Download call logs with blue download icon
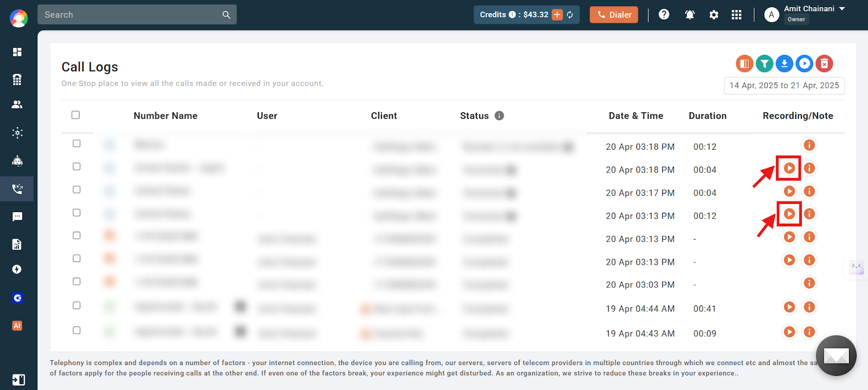868x390 pixels. tap(784, 63)
